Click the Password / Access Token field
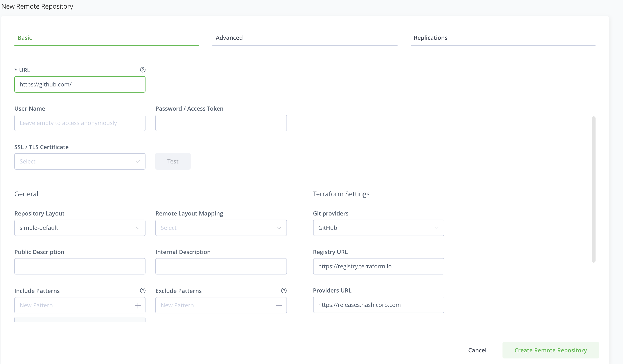Screen dimensions: 623x364 point(221,123)
